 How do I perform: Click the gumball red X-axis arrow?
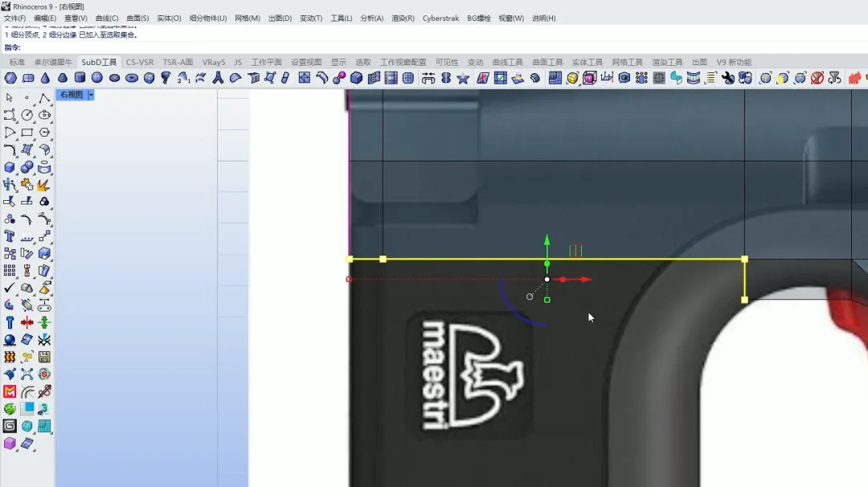(x=586, y=280)
